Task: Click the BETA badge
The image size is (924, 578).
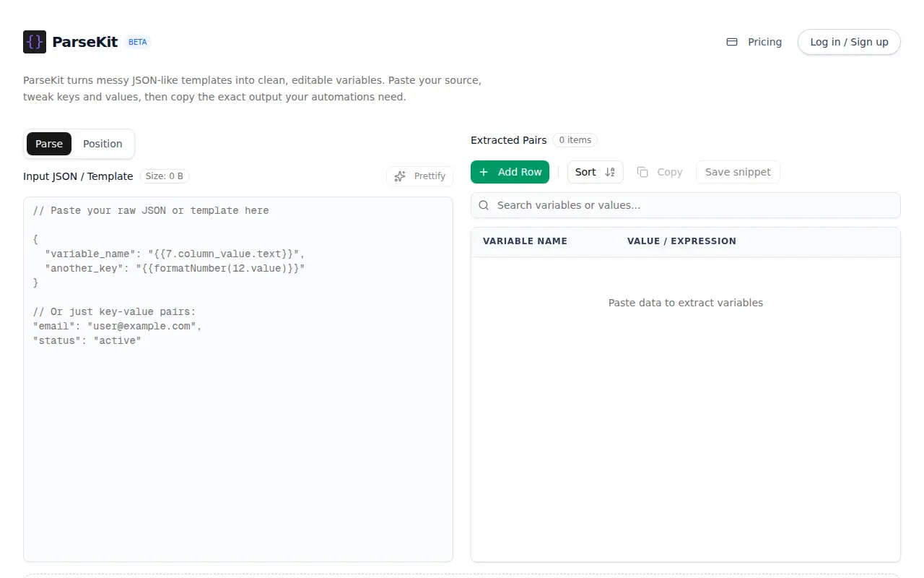Action: (x=138, y=42)
